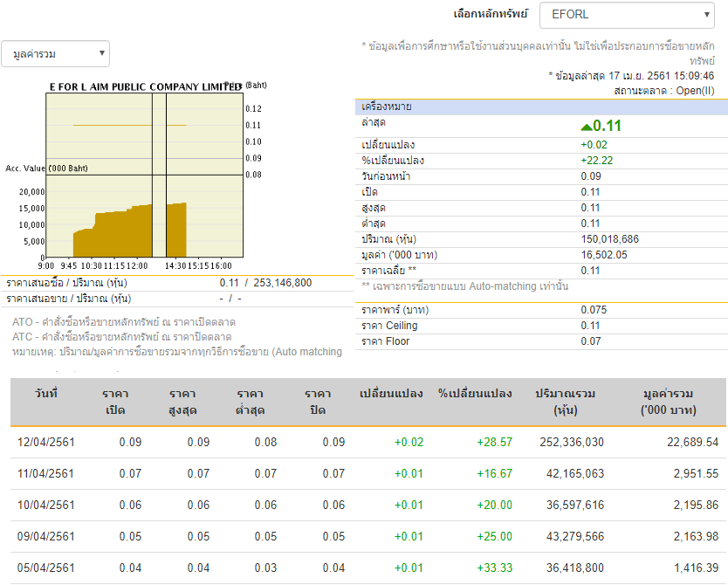Click volume cell 36,597,616
Screen dimensions: 728x585
click(575, 506)
